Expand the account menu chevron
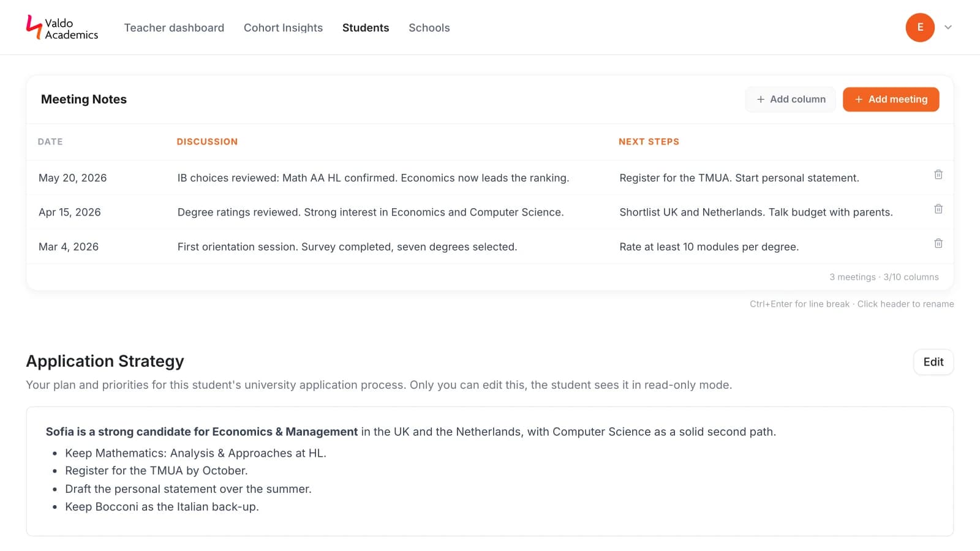Image resolution: width=980 pixels, height=551 pixels. click(x=948, y=28)
